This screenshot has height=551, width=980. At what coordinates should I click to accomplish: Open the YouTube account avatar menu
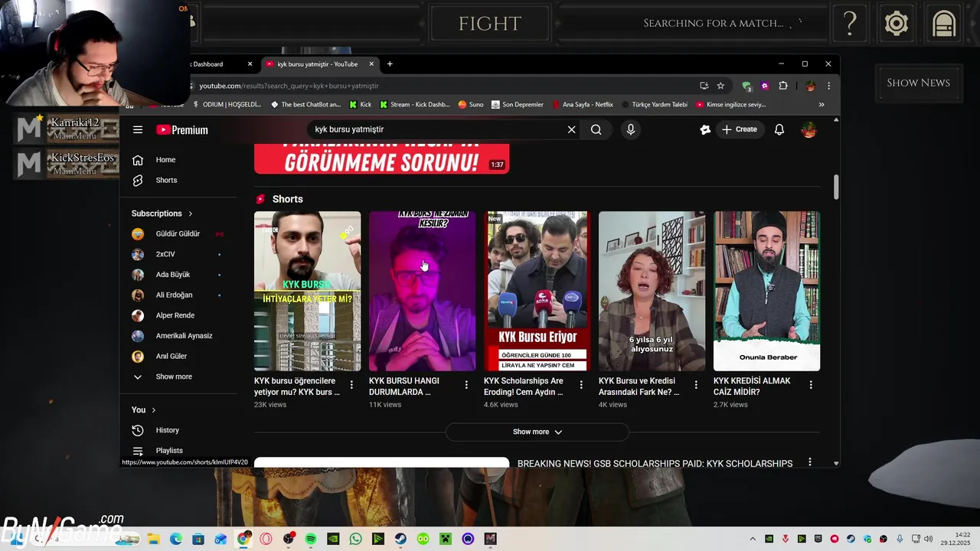pyautogui.click(x=808, y=130)
